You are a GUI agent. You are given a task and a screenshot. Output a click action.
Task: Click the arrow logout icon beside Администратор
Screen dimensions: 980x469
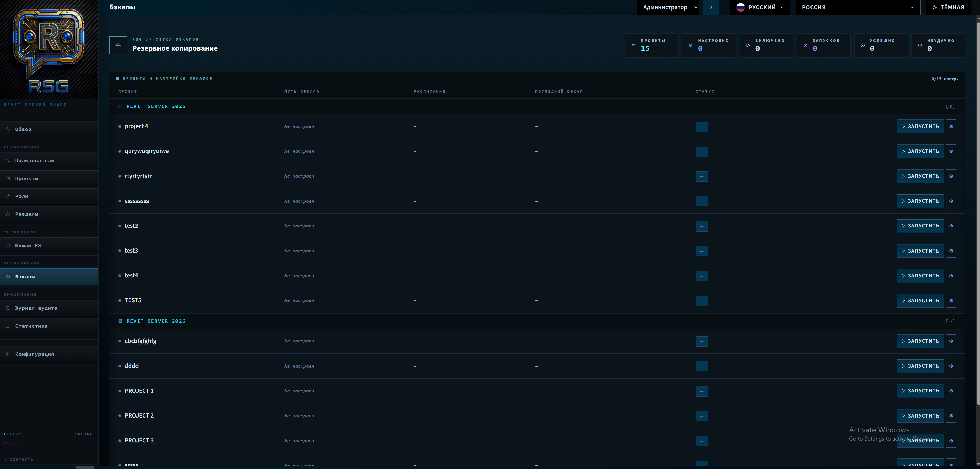tap(710, 7)
